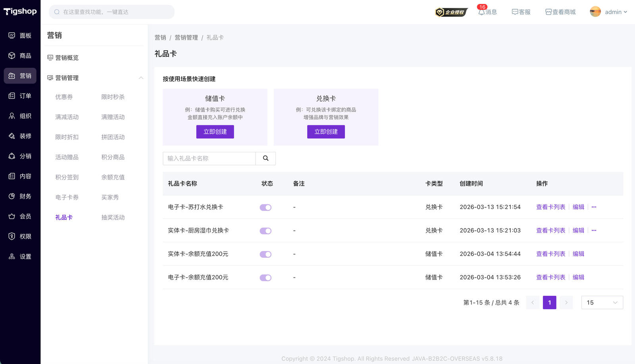Open the 优惠券 menu entry
The image size is (635, 364).
(64, 96)
